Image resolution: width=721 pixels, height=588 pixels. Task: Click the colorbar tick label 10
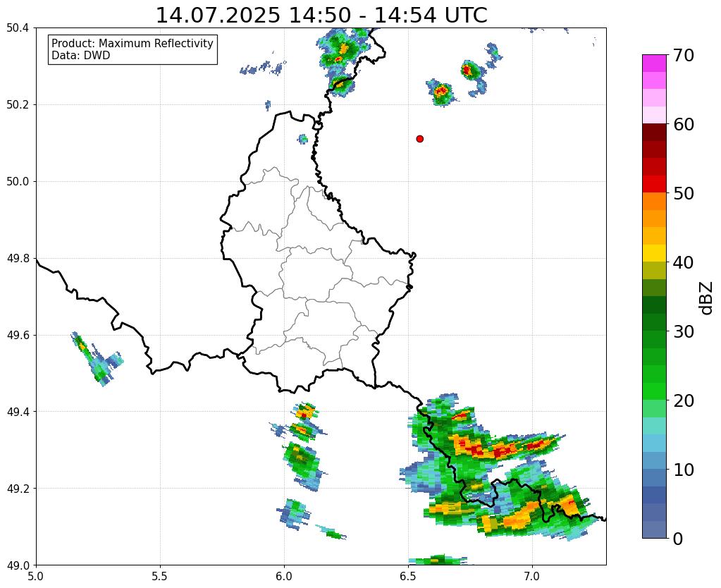(x=683, y=470)
